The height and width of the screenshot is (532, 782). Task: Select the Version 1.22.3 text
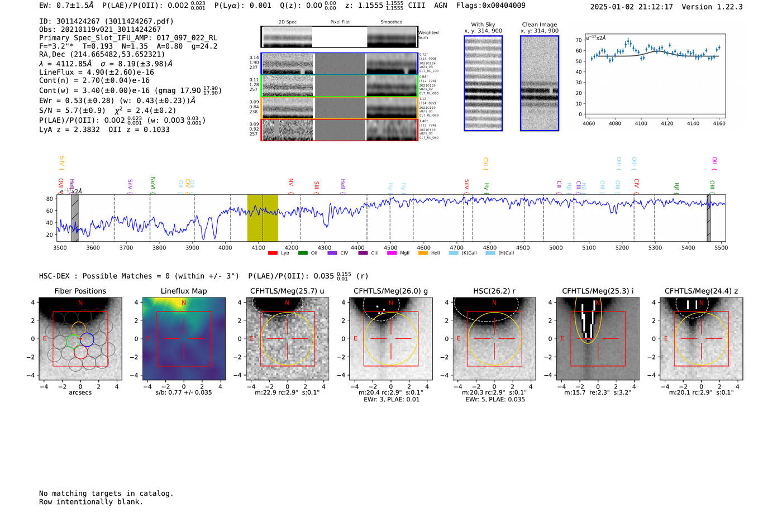712,7
